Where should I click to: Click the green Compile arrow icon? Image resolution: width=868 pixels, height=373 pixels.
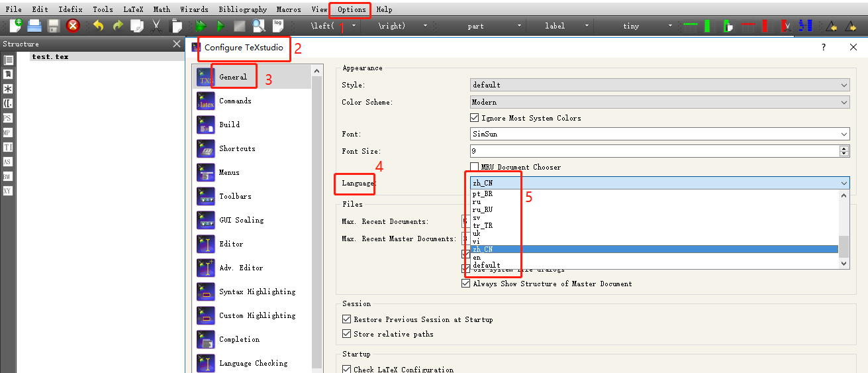coord(220,26)
